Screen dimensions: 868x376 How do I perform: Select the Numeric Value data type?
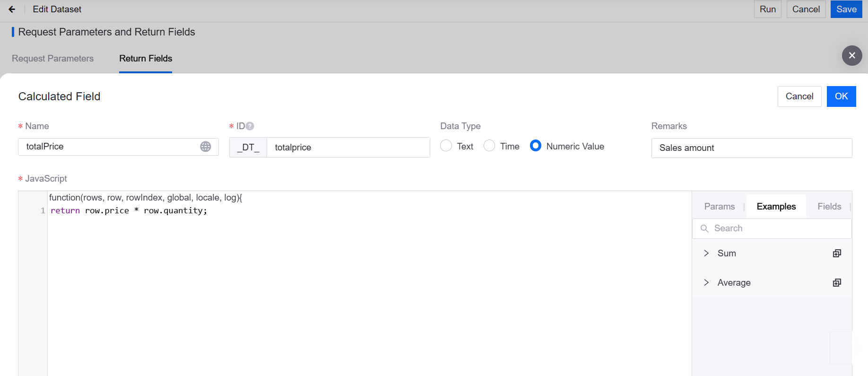(x=536, y=146)
